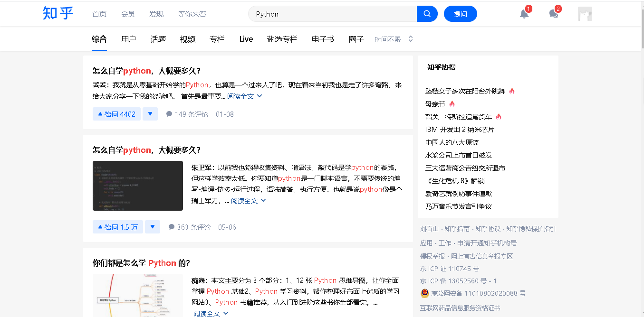Click the blue search magnifier button
This screenshot has width=644, height=317.
(x=427, y=14)
